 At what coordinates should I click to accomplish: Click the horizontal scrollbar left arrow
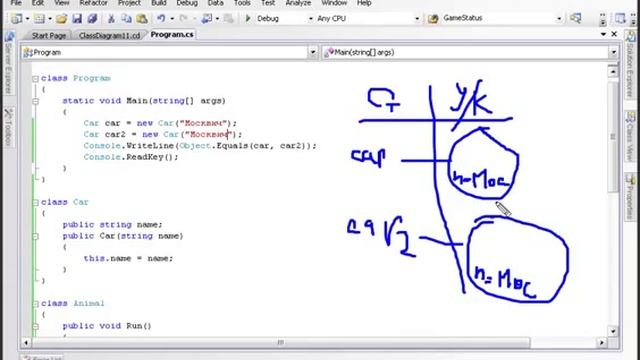(26, 342)
